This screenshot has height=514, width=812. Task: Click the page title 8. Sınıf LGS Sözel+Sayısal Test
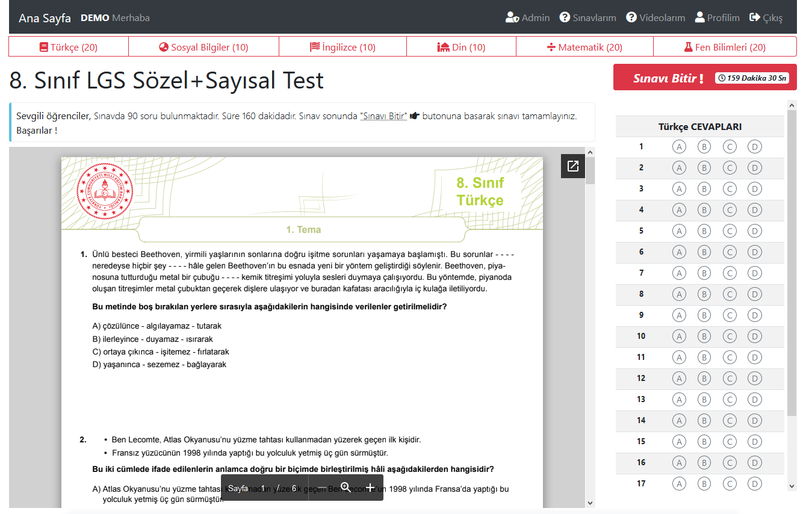click(167, 80)
